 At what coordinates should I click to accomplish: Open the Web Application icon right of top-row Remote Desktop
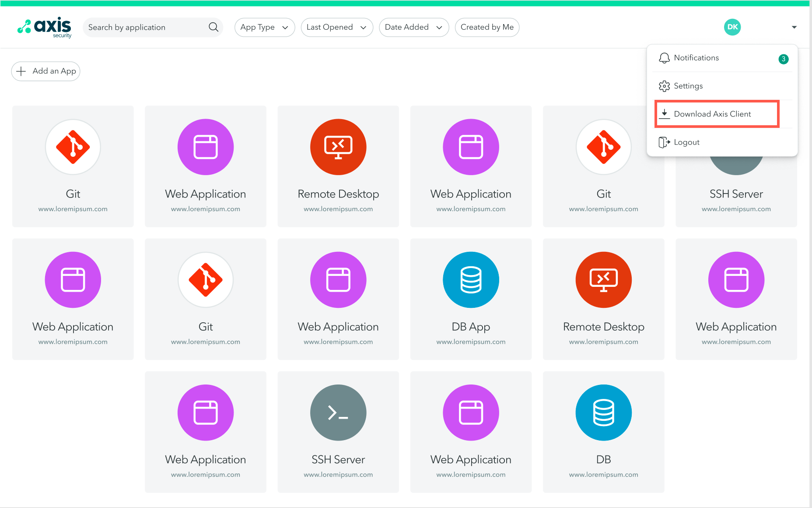[471, 147]
